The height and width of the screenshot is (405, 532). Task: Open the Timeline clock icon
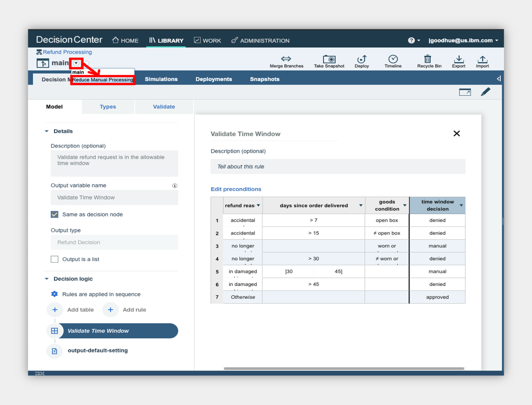pos(393,59)
